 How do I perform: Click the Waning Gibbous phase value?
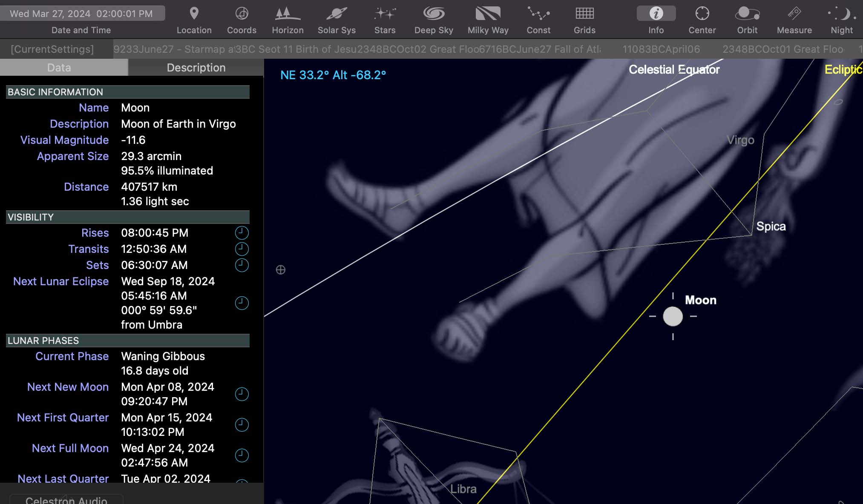(x=163, y=356)
